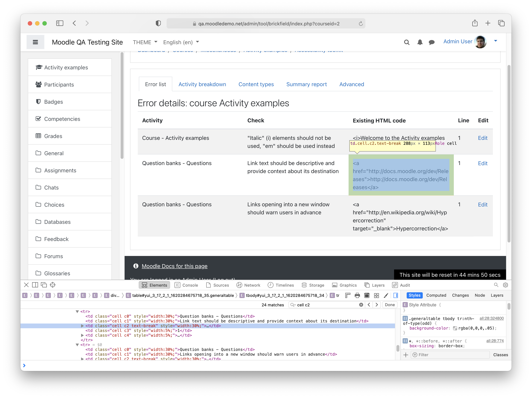The height and width of the screenshot is (398, 532).
Task: Expand the highlighted cell c2 td node
Action: click(x=82, y=326)
